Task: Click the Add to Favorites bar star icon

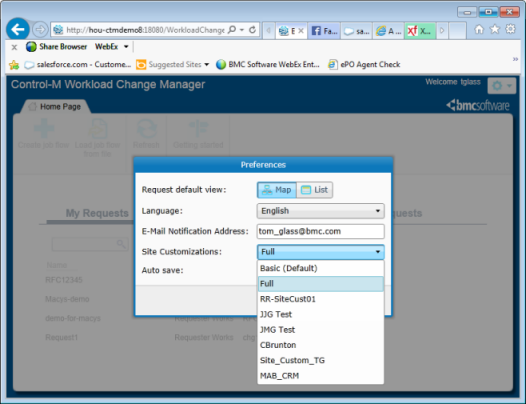Action: point(14,64)
